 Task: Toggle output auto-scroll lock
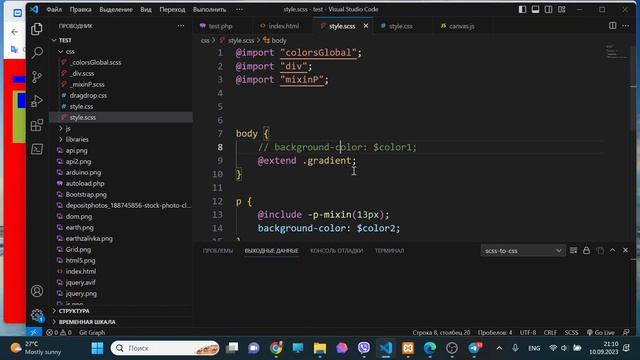click(x=587, y=250)
